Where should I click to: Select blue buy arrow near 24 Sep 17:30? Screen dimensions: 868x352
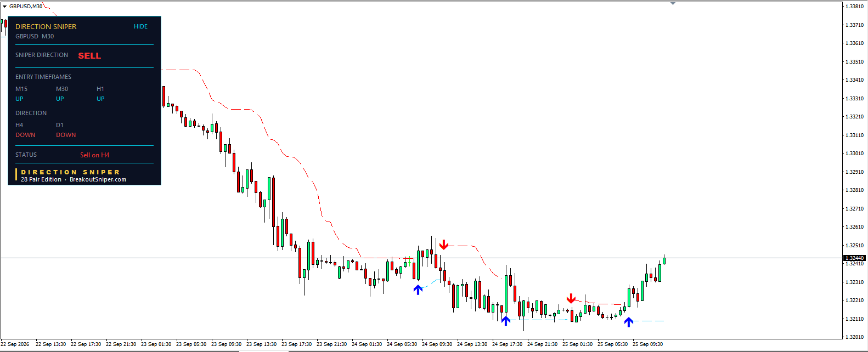(x=506, y=320)
